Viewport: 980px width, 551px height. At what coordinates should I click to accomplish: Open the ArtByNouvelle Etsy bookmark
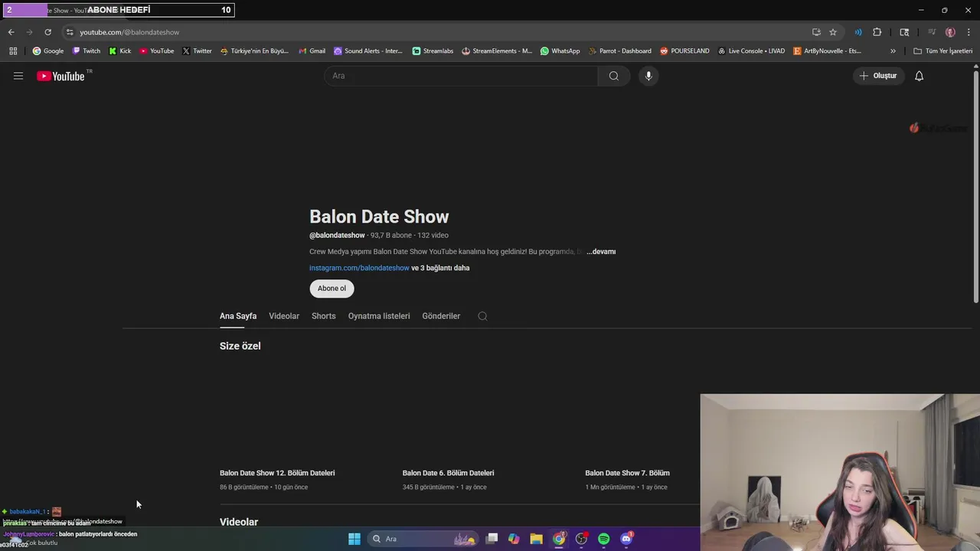[x=828, y=51]
